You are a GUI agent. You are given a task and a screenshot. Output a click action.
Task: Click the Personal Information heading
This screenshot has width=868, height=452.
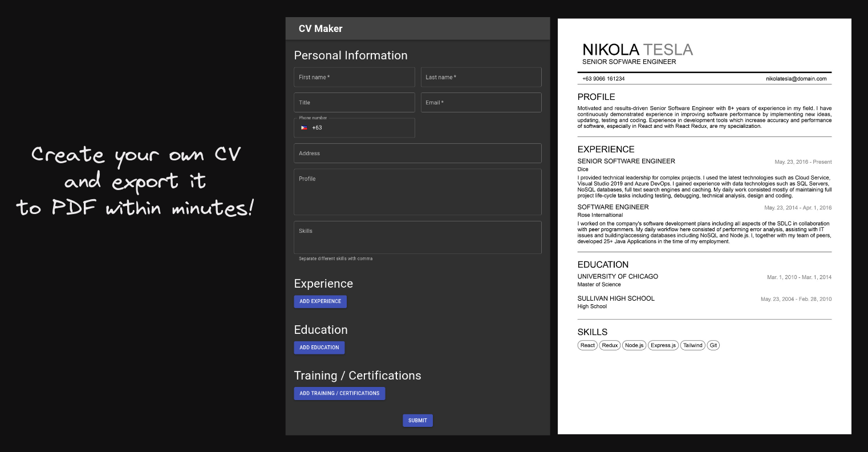[x=351, y=55]
